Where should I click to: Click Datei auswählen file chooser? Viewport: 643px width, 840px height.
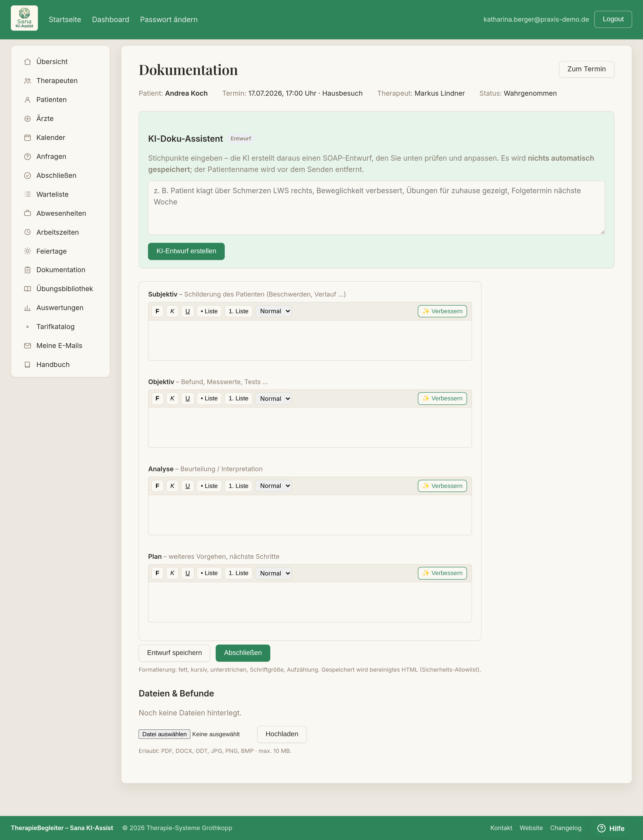click(x=164, y=734)
